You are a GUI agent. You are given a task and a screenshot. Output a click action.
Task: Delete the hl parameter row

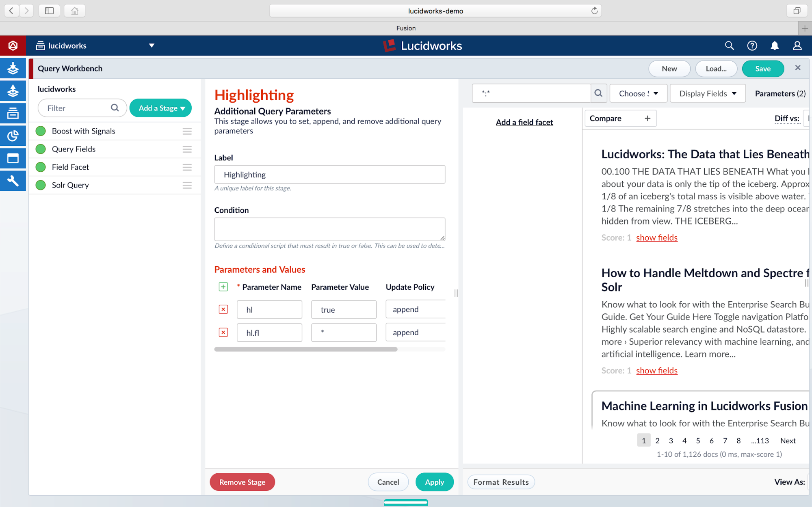pyautogui.click(x=223, y=309)
